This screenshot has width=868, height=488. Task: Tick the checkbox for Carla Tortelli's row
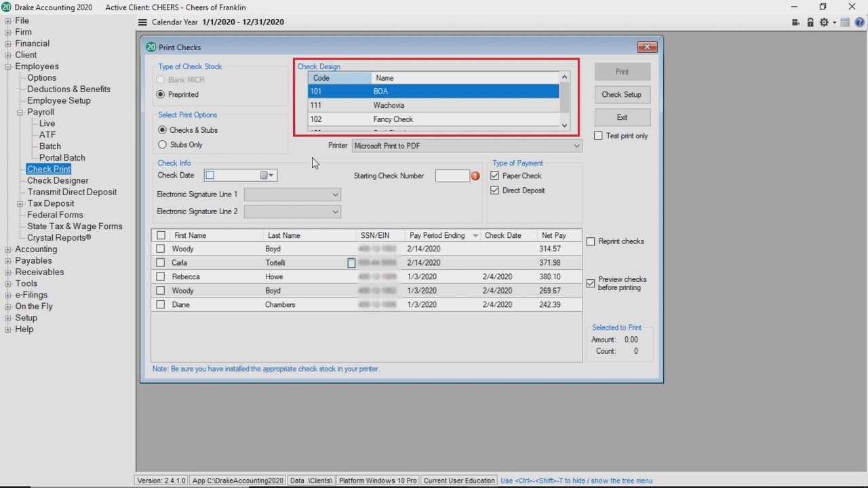pos(161,263)
